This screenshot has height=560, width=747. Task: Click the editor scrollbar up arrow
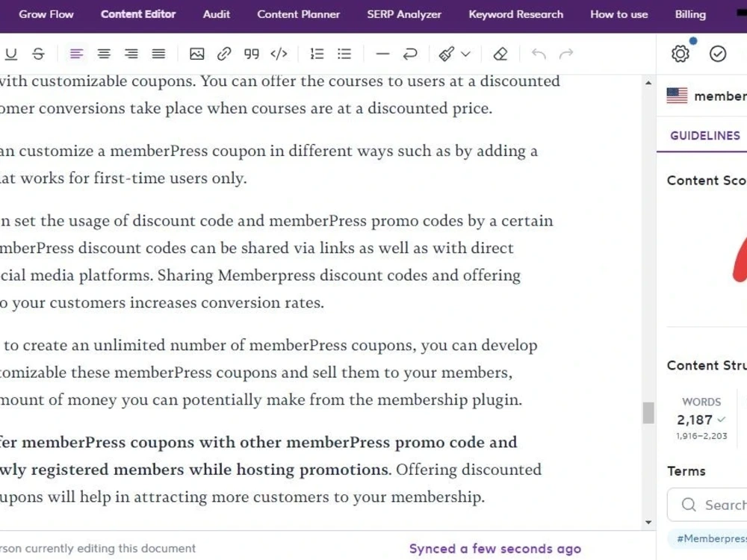[x=648, y=83]
